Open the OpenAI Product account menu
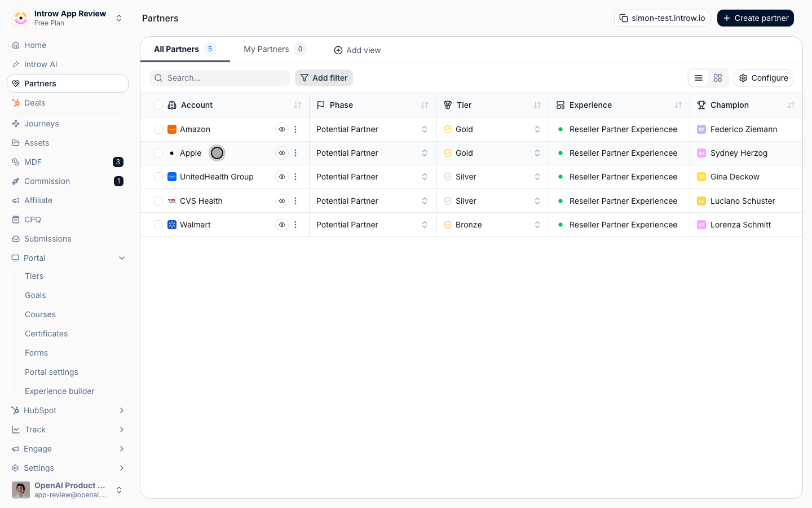The height and width of the screenshot is (508, 812). point(68,490)
